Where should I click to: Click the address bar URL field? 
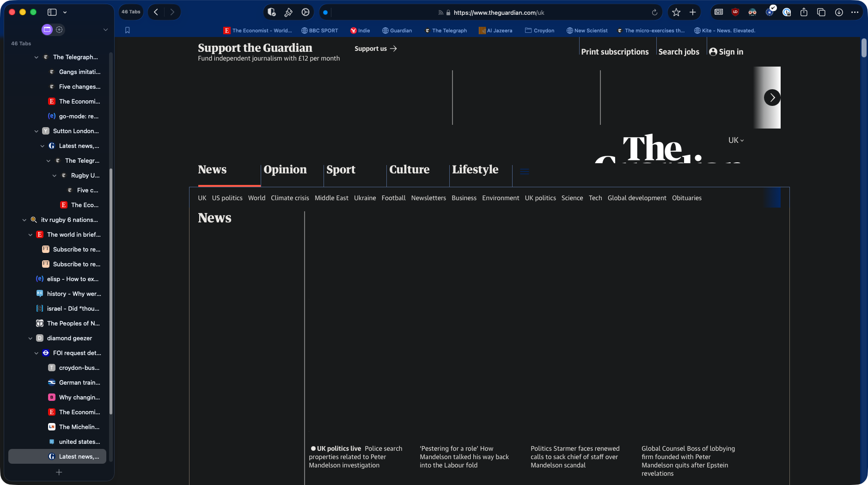tap(499, 12)
